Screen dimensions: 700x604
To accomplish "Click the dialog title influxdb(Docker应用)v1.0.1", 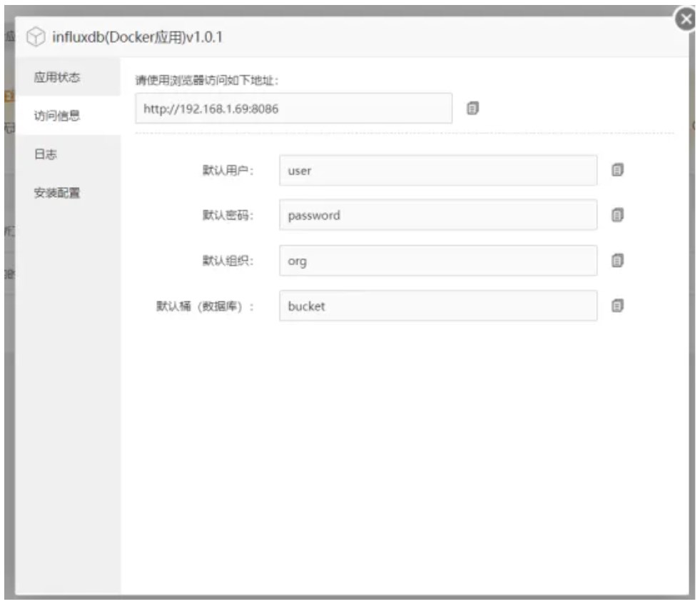I will click(x=137, y=36).
